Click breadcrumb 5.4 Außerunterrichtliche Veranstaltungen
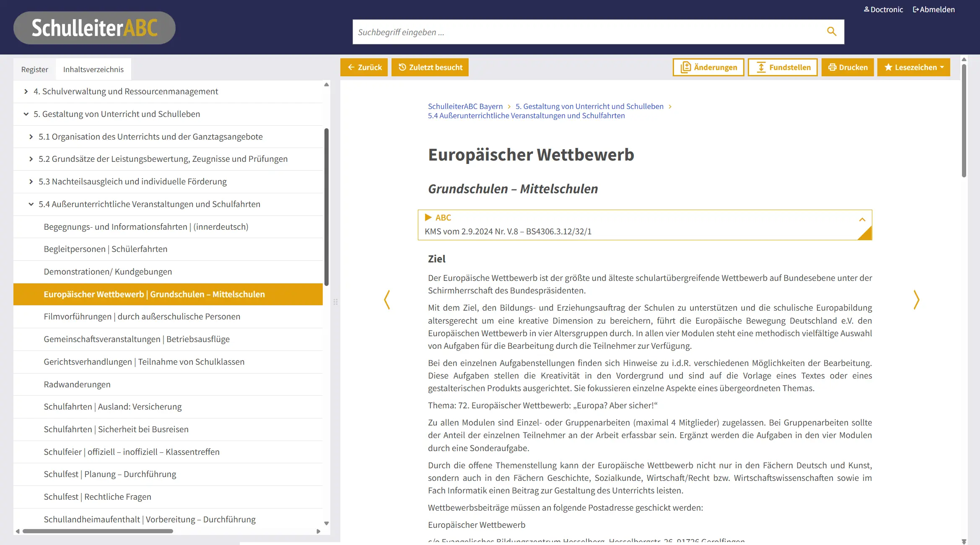Viewport: 980px width, 545px height. tap(526, 116)
